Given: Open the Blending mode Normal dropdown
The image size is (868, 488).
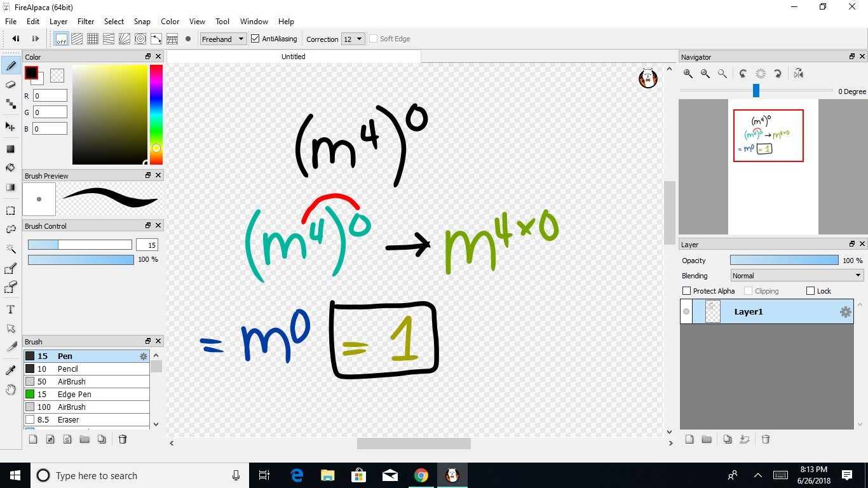Looking at the screenshot, I should click(x=797, y=276).
